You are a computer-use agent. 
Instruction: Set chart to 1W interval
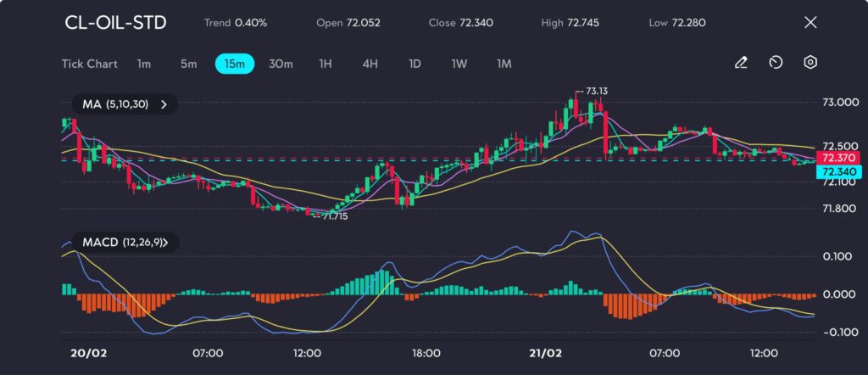point(459,64)
